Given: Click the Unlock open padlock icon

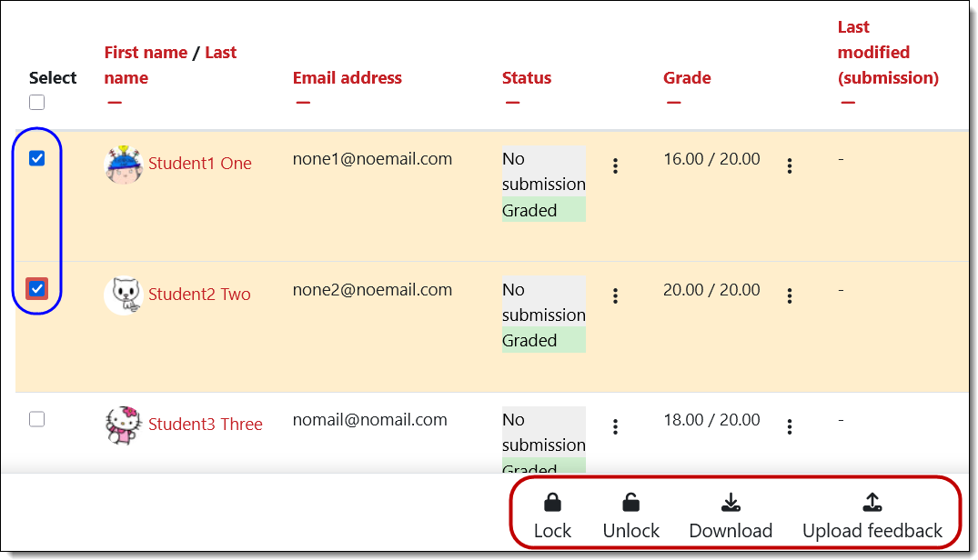Looking at the screenshot, I should coord(630,503).
